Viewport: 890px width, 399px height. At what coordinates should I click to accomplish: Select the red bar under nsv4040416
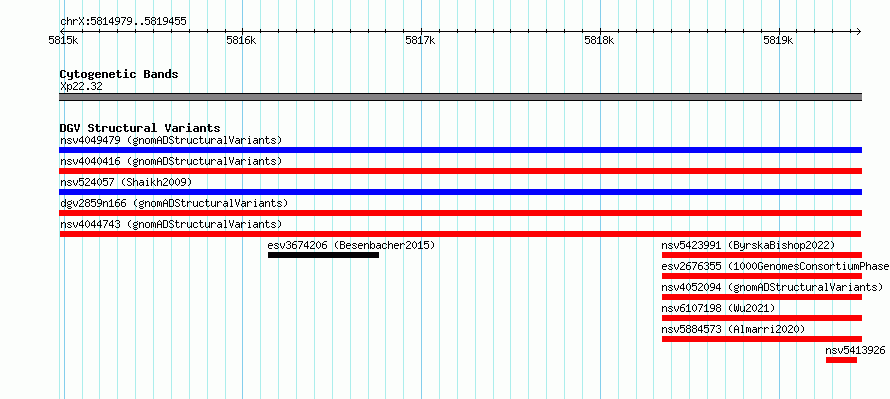coord(460,171)
